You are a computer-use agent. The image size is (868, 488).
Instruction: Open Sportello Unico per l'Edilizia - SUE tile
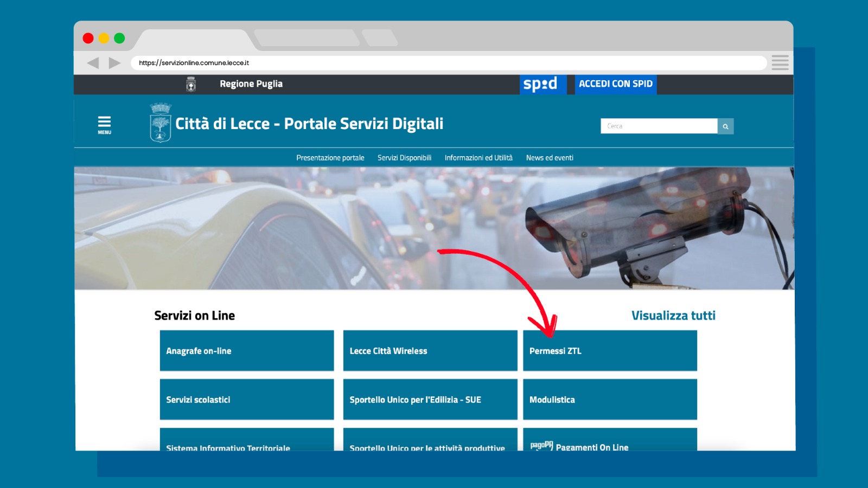tap(430, 400)
